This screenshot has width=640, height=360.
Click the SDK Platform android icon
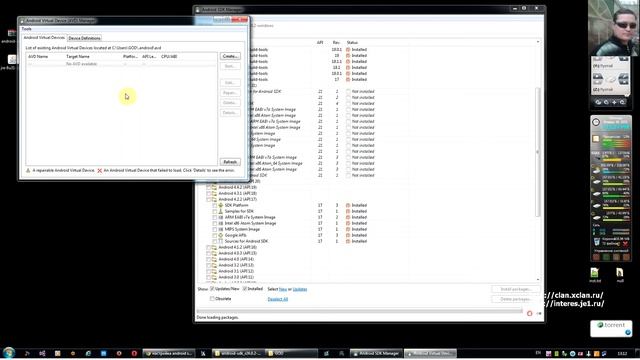coord(221,205)
